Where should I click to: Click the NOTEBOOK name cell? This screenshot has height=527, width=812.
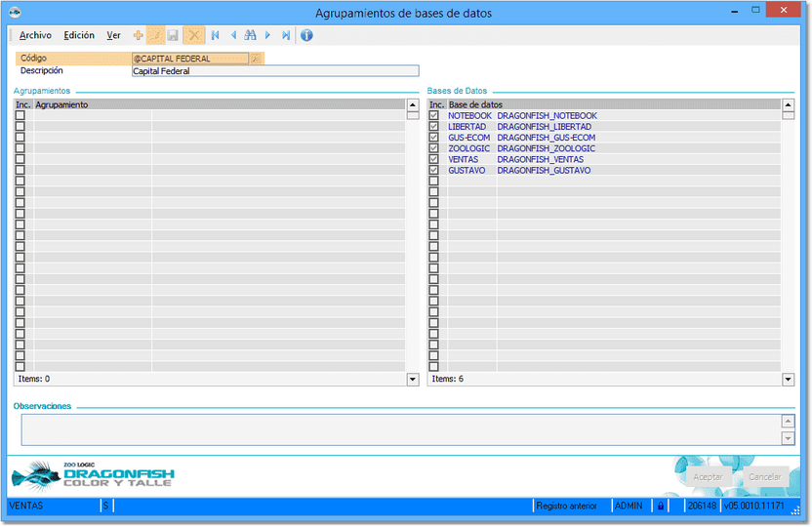click(469, 115)
